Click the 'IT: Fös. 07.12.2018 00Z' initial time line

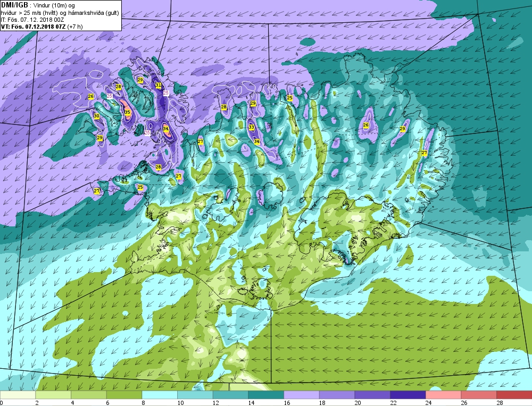point(32,20)
